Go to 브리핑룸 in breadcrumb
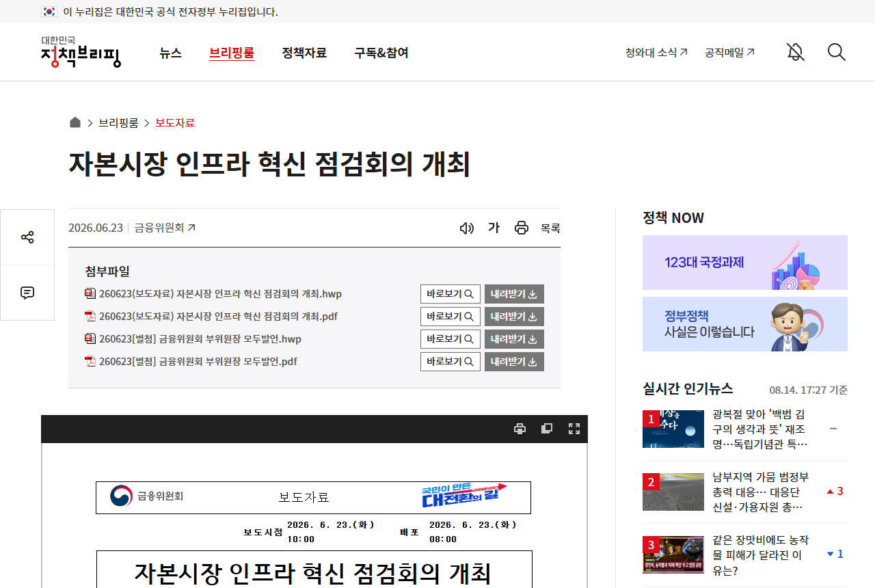The width and height of the screenshot is (875, 588). tap(118, 122)
